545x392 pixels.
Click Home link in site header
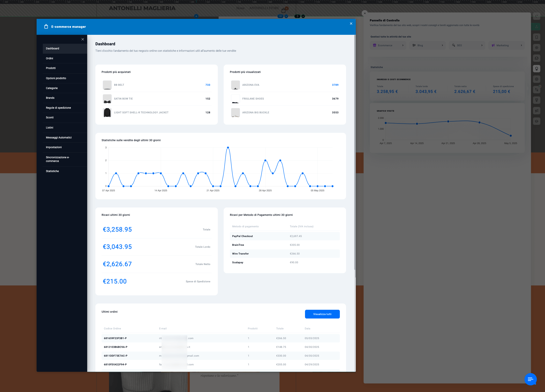click(x=240, y=8)
